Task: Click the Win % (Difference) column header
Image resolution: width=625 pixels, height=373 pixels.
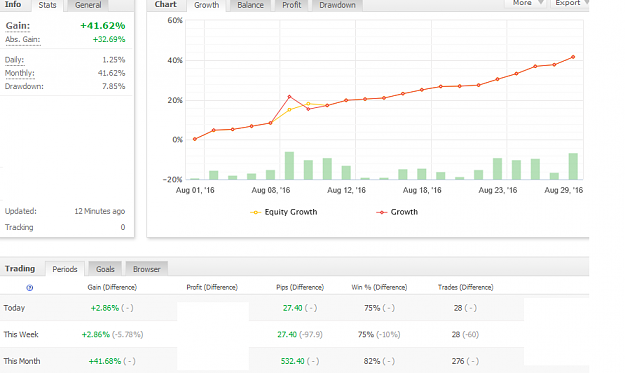Action: pyautogui.click(x=379, y=287)
